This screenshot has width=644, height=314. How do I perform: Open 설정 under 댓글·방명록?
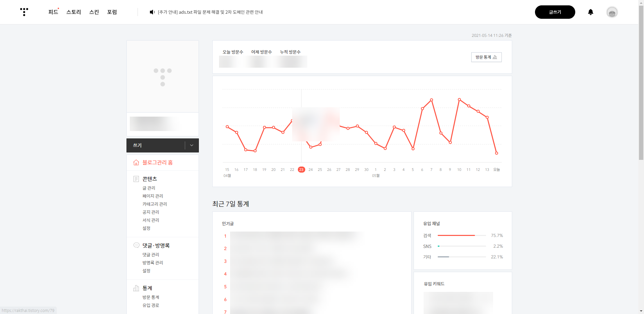click(x=146, y=271)
